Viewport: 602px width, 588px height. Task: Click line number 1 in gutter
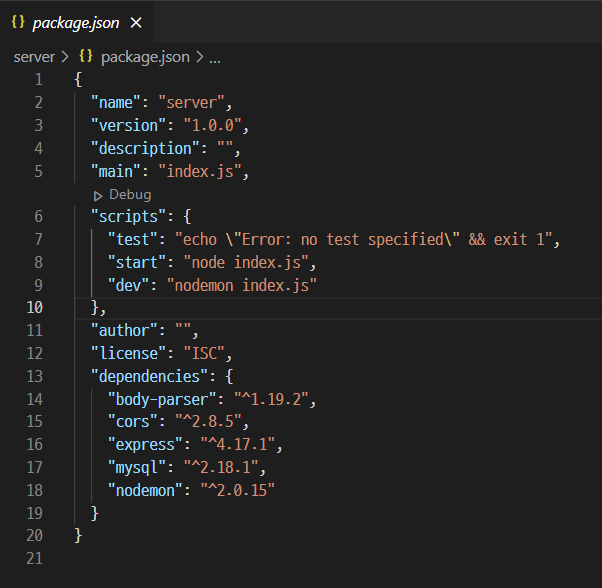[38, 79]
